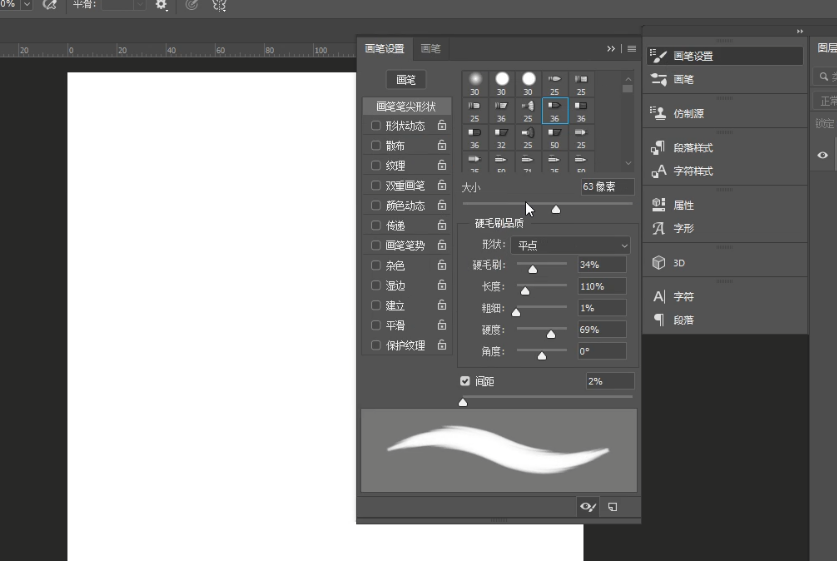Enable 杂色 noise checkbox

pos(376,265)
